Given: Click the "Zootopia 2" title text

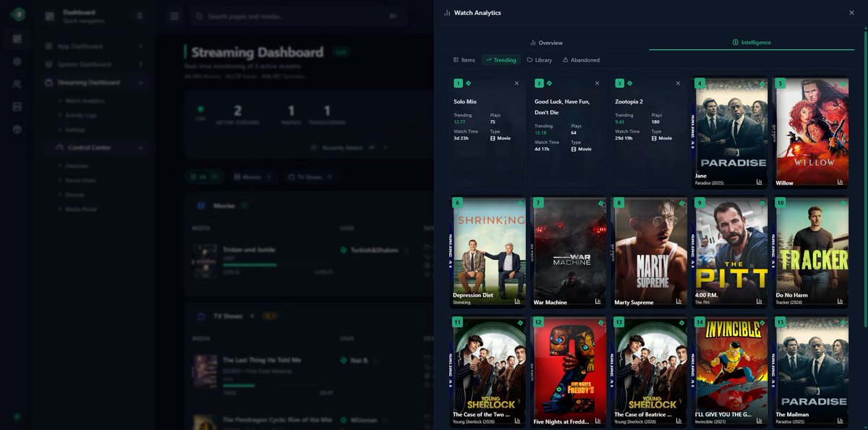Looking at the screenshot, I should [x=631, y=102].
